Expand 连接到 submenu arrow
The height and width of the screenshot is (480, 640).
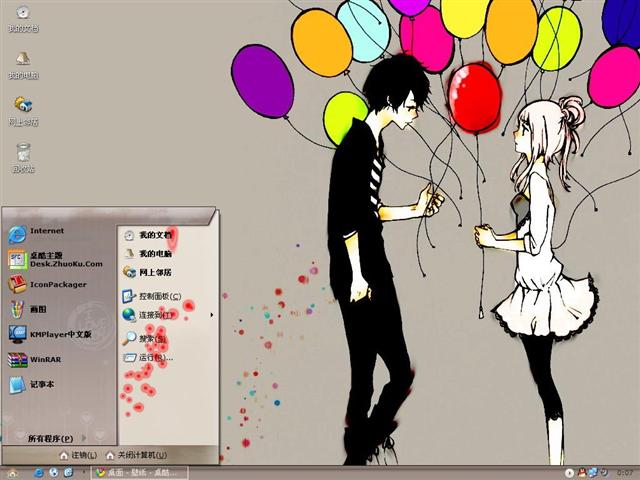[x=211, y=315]
